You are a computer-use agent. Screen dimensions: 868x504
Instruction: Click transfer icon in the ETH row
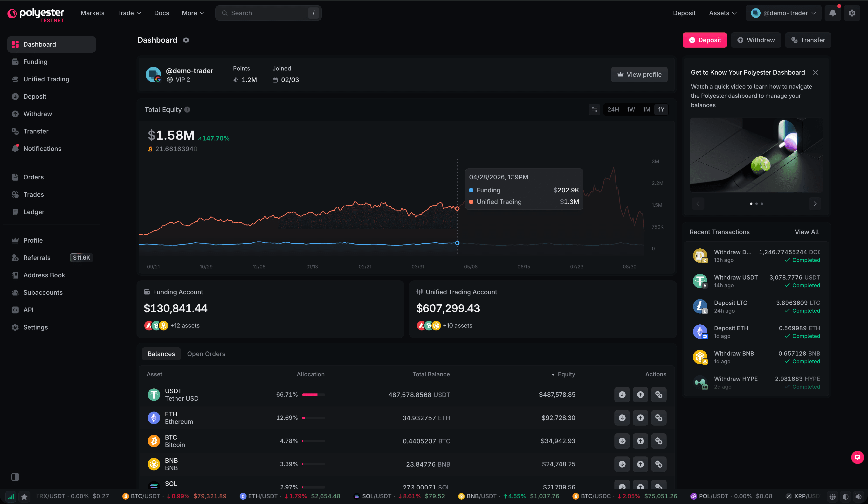pos(659,418)
